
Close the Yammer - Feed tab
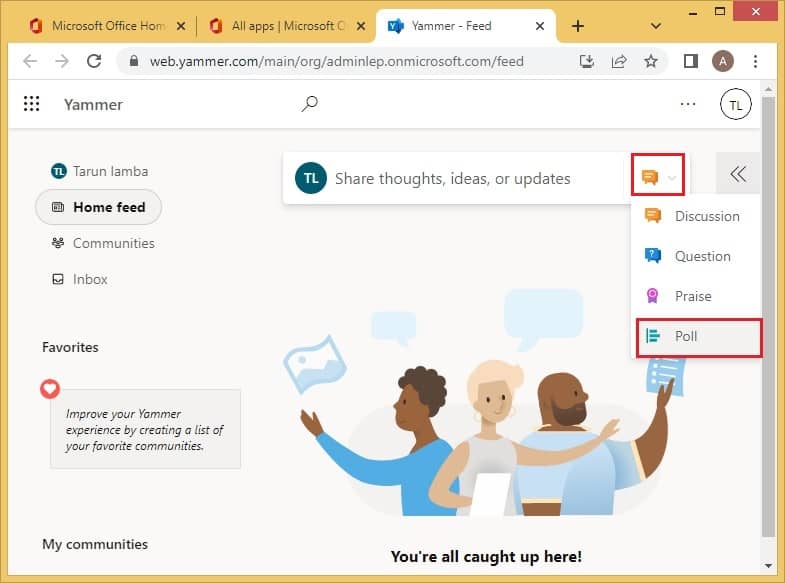coord(540,26)
